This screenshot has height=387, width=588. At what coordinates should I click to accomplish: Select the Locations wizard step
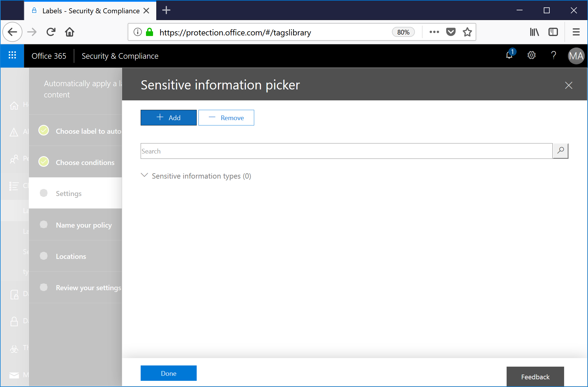click(71, 256)
